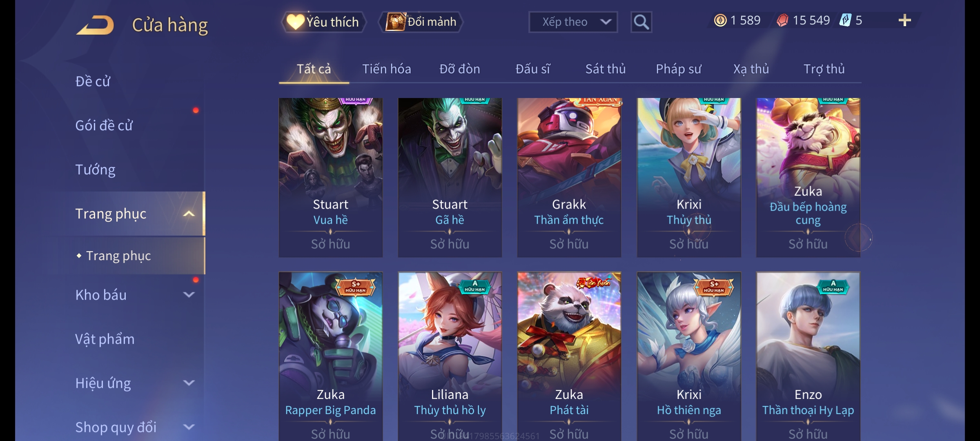Image resolution: width=980 pixels, height=441 pixels.
Task: Select the Tiến hóa tab
Action: 386,69
